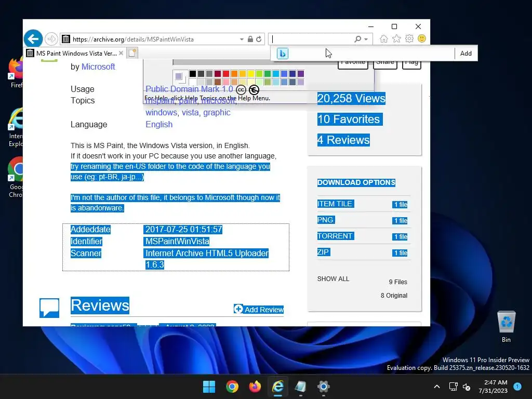Click the greyed Forward arrow button

pos(51,39)
